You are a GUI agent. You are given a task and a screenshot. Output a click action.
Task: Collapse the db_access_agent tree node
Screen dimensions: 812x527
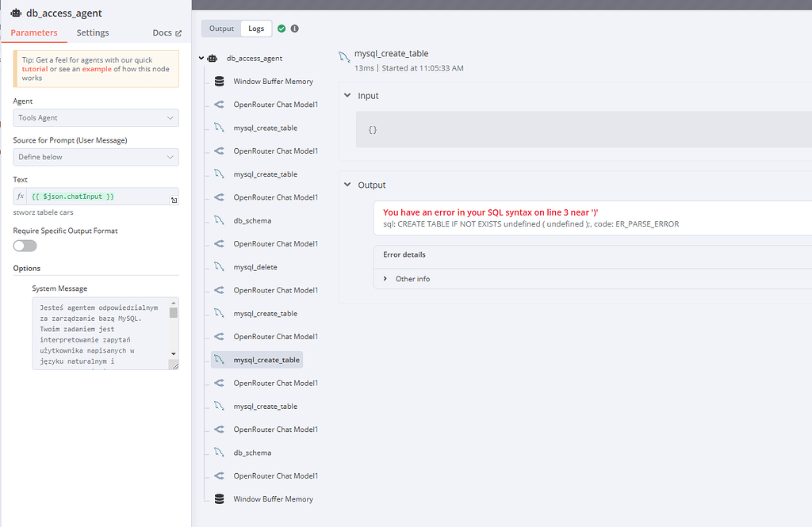(x=201, y=57)
